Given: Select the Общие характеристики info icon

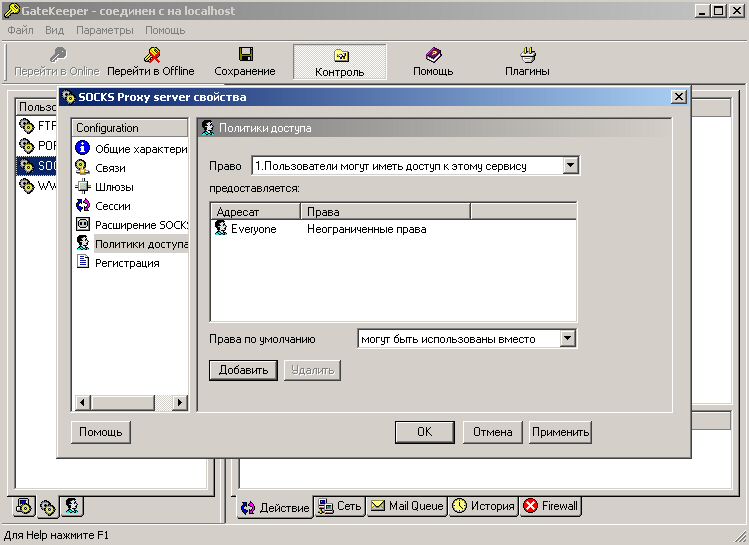Looking at the screenshot, I should click(x=83, y=148).
